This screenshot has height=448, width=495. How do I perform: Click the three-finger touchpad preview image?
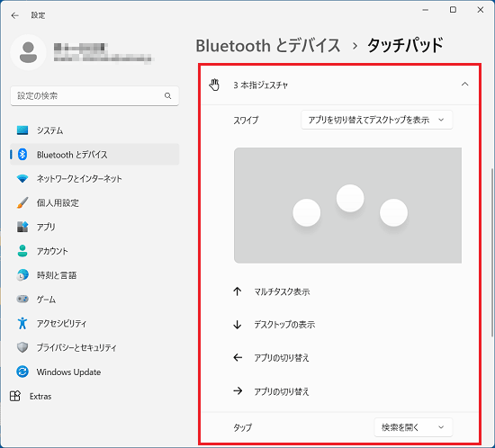[x=347, y=205]
